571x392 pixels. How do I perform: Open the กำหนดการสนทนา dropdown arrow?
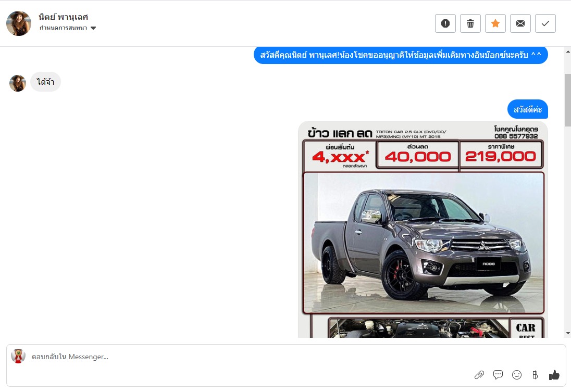pyautogui.click(x=93, y=28)
